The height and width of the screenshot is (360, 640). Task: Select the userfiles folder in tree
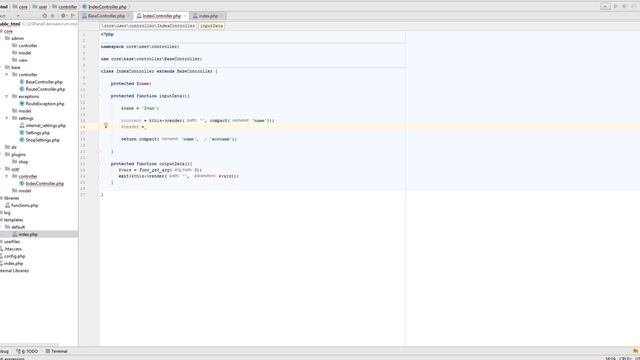pos(12,242)
